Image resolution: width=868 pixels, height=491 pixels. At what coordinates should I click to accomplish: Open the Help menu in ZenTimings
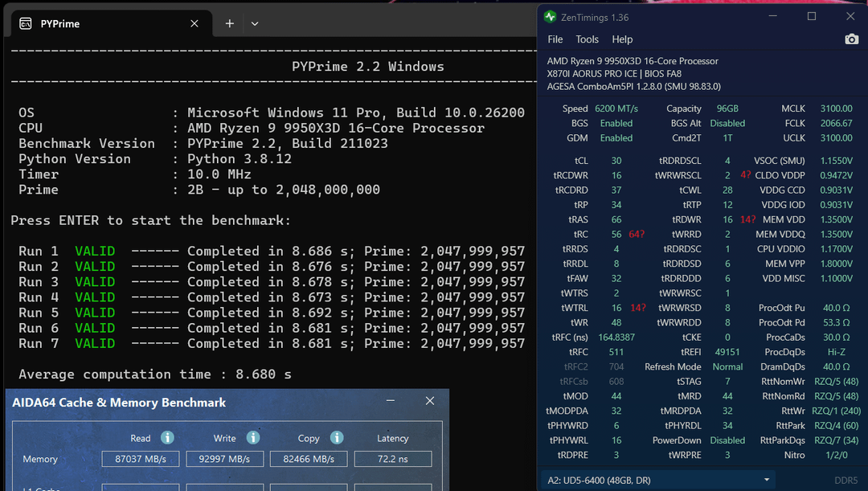click(622, 39)
